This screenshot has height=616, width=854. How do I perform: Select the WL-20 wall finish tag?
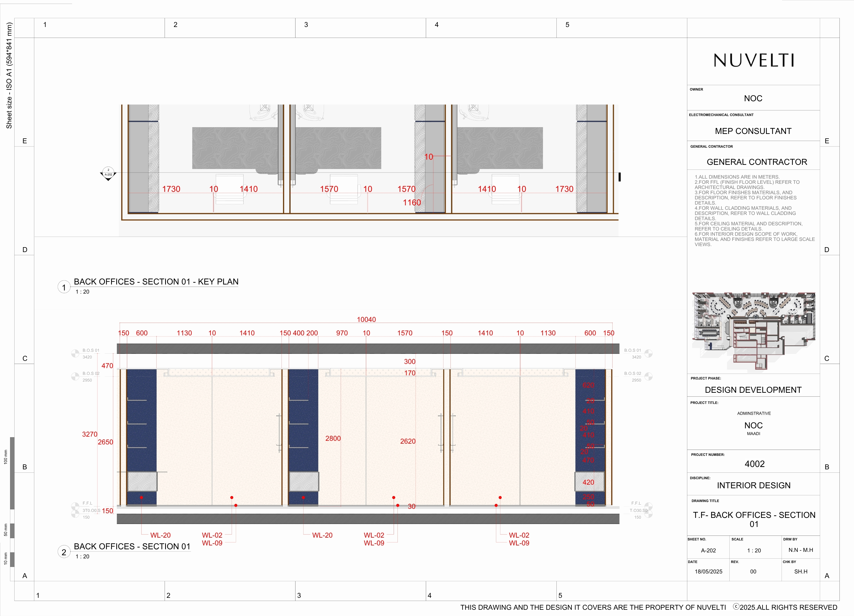(160, 535)
